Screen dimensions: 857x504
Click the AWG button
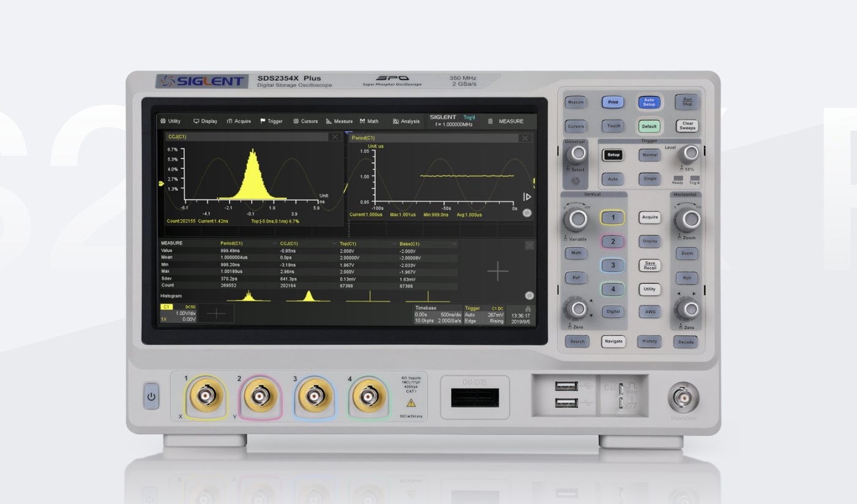(649, 312)
